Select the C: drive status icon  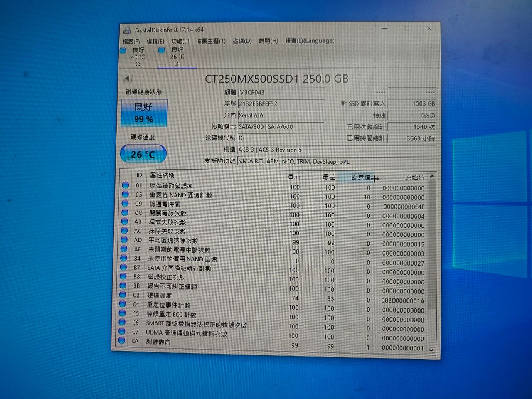123,51
